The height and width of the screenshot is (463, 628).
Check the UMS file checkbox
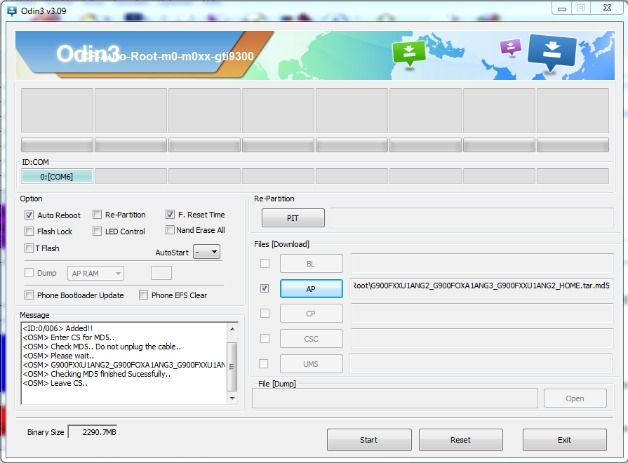[264, 364]
